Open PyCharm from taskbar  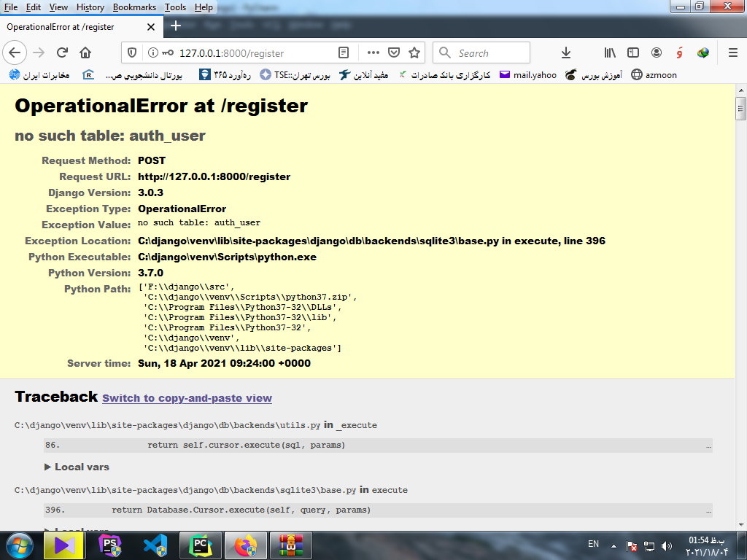pyautogui.click(x=201, y=545)
